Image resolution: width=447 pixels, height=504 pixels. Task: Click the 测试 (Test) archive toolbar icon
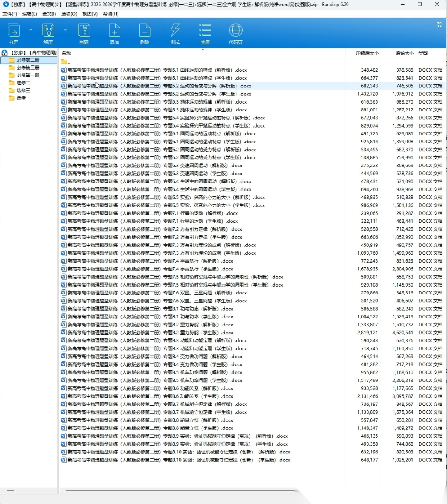(x=175, y=33)
